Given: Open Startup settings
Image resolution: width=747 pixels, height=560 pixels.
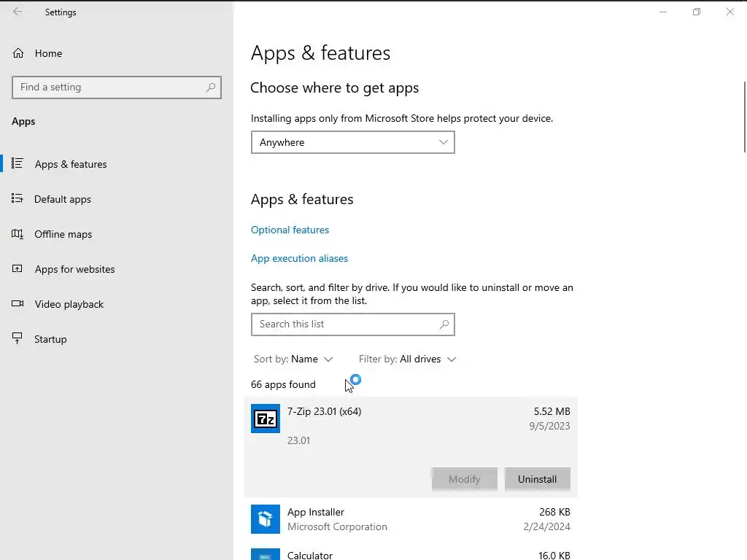Looking at the screenshot, I should pyautogui.click(x=50, y=339).
